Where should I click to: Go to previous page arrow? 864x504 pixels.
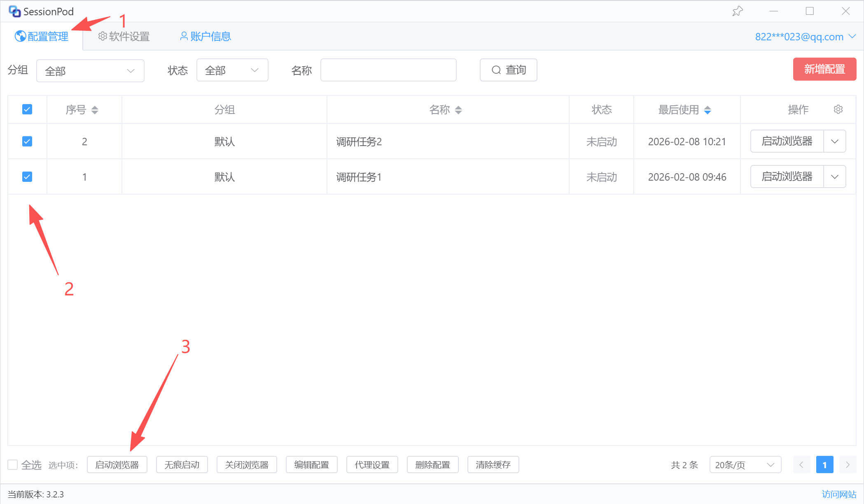pos(801,465)
